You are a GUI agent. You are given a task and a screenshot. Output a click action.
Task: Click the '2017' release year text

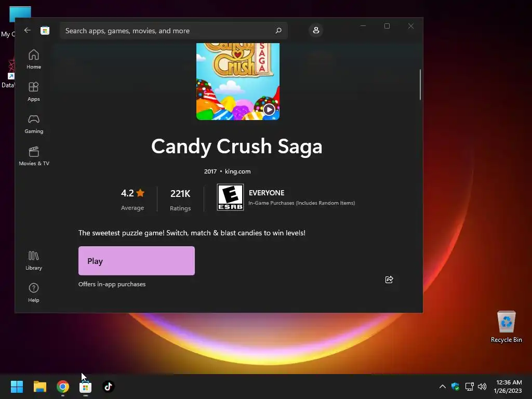(210, 171)
